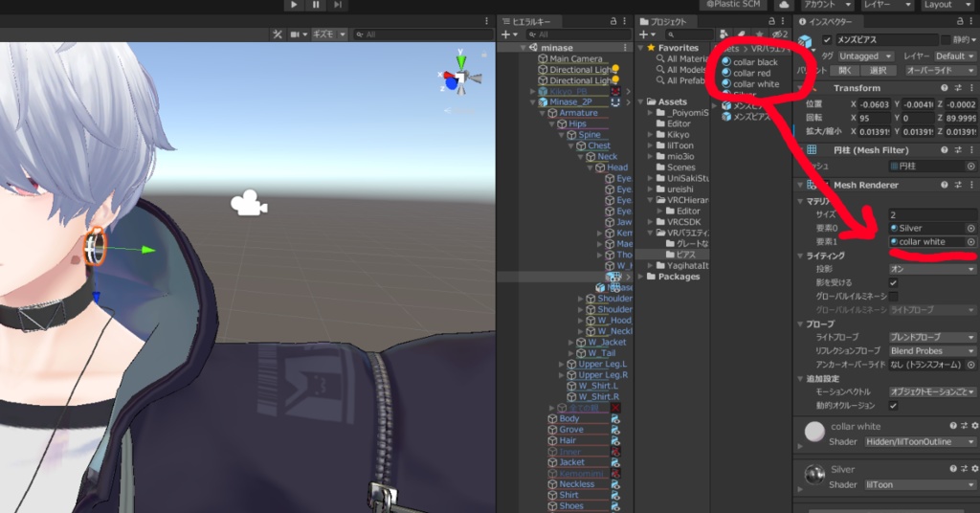
Task: Lock the Hierarchy panel
Action: 613,21
